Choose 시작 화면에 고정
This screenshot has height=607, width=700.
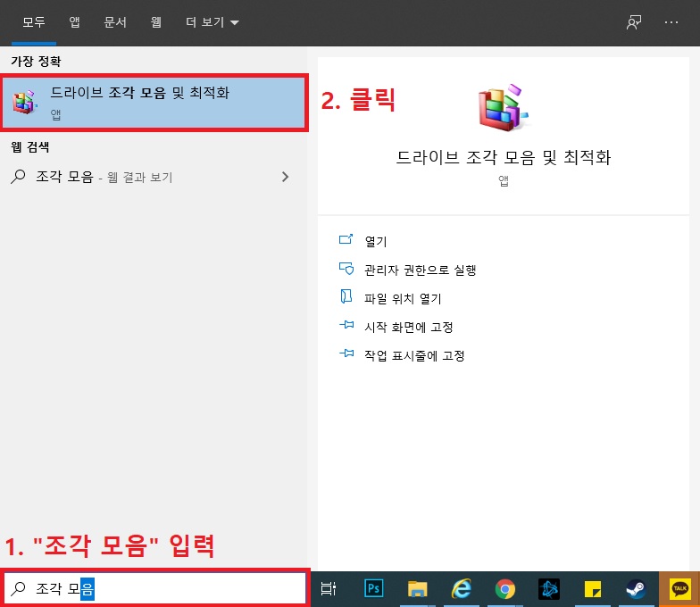(409, 327)
